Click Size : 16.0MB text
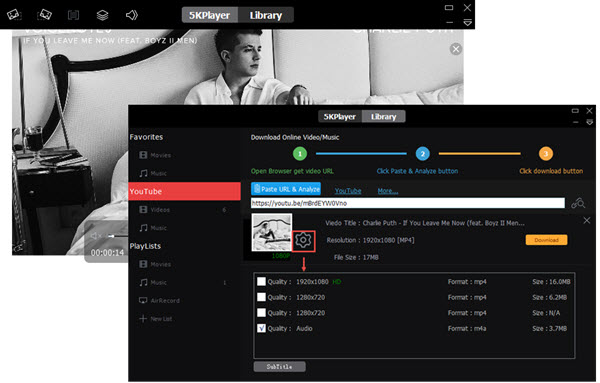This screenshot has width=600, height=383. point(551,282)
